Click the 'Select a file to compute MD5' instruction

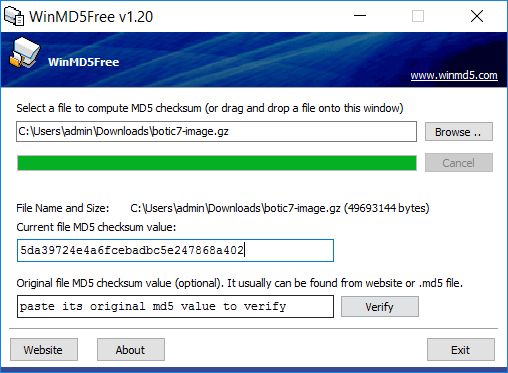tap(210, 108)
